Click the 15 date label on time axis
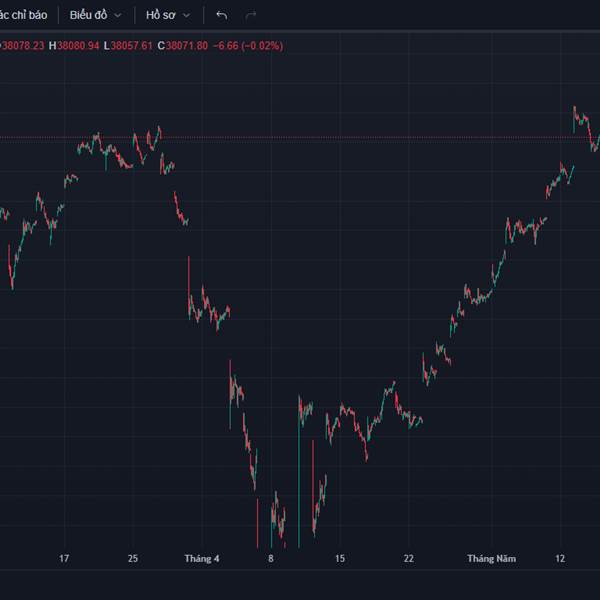 (x=340, y=558)
